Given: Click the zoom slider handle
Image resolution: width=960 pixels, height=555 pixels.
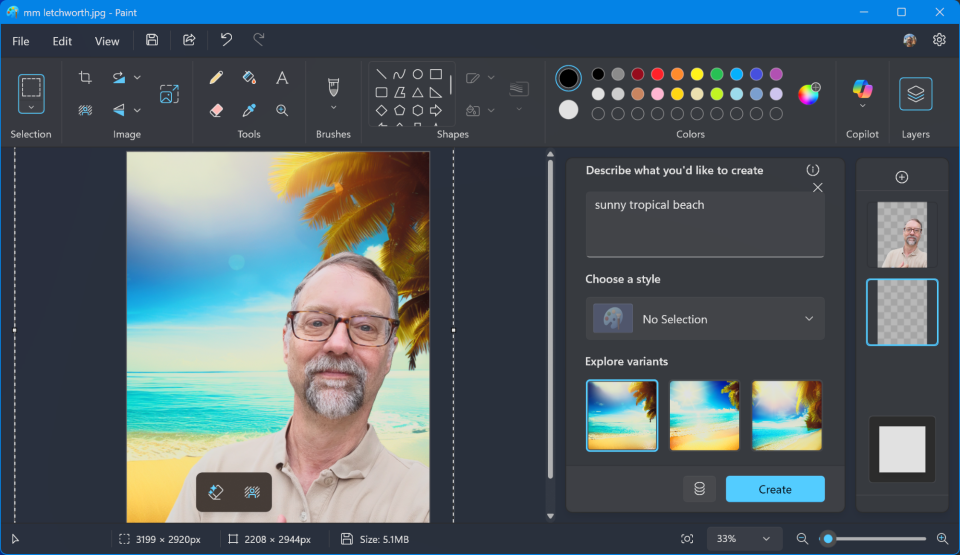Looking at the screenshot, I should (x=828, y=538).
